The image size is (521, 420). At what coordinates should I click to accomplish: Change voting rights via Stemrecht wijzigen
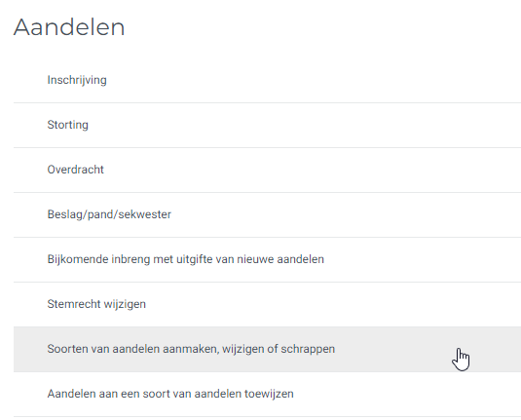[x=267, y=305]
